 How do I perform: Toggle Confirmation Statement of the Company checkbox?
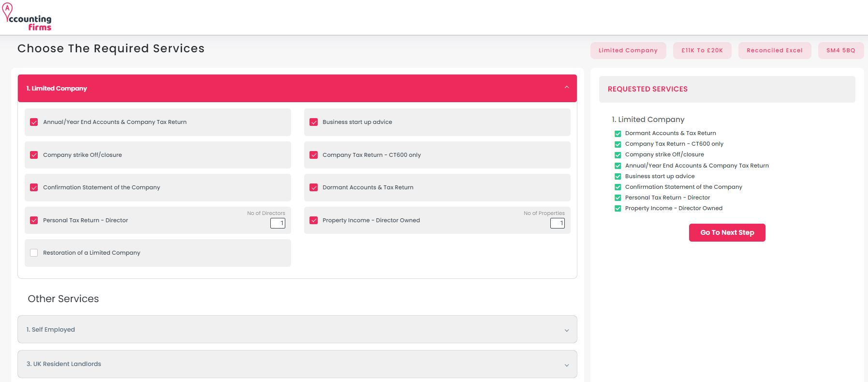tap(34, 187)
